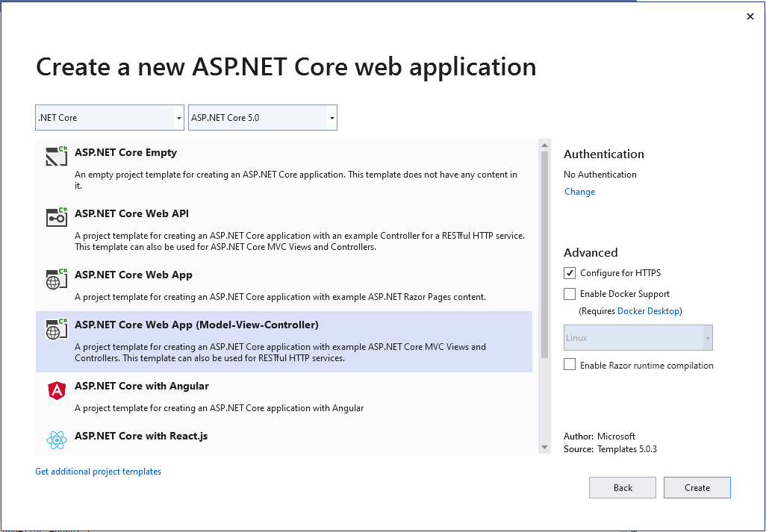This screenshot has width=766, height=532.
Task: Click the template list scroll down arrow
Action: (x=545, y=447)
